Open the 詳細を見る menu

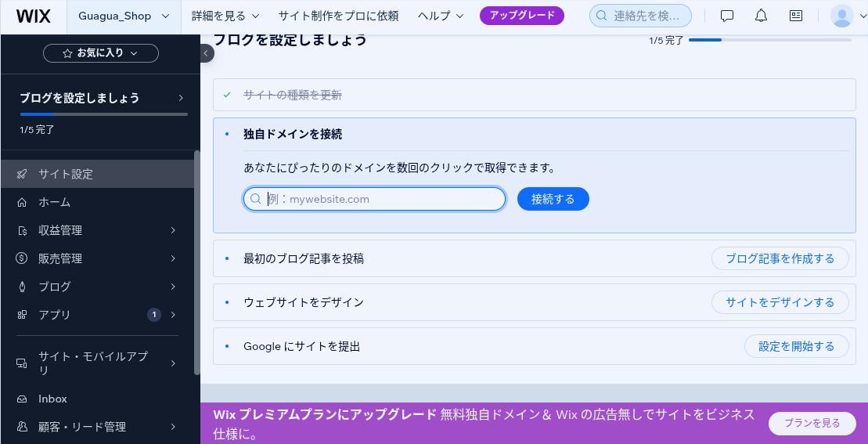[225, 16]
